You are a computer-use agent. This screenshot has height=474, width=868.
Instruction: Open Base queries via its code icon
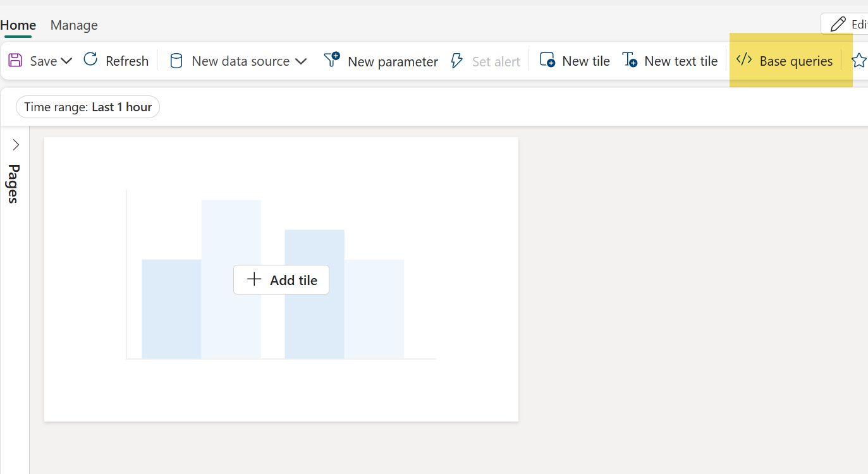(x=744, y=60)
